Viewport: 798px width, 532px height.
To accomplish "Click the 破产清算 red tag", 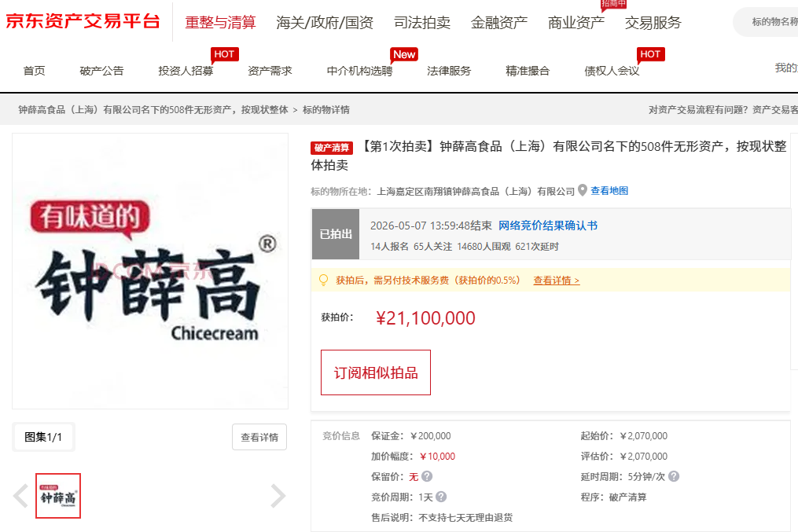I will (x=332, y=148).
